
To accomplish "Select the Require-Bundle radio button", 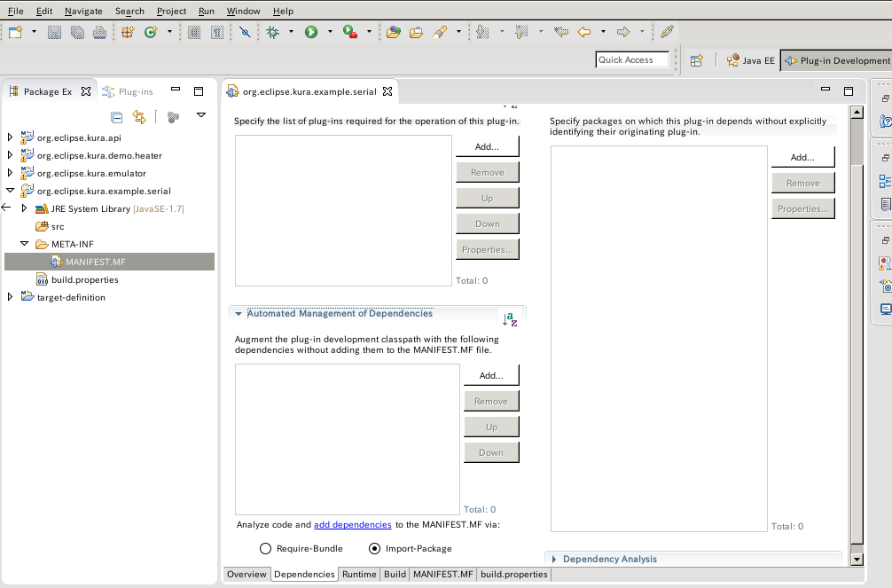I will pyautogui.click(x=265, y=549).
